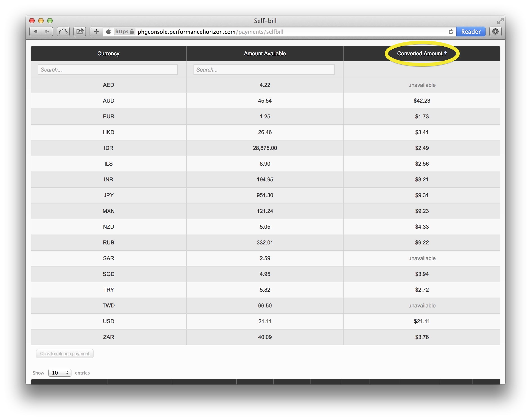531x420 pixels.
Task: Click the 951.30 amount value
Action: [265, 195]
